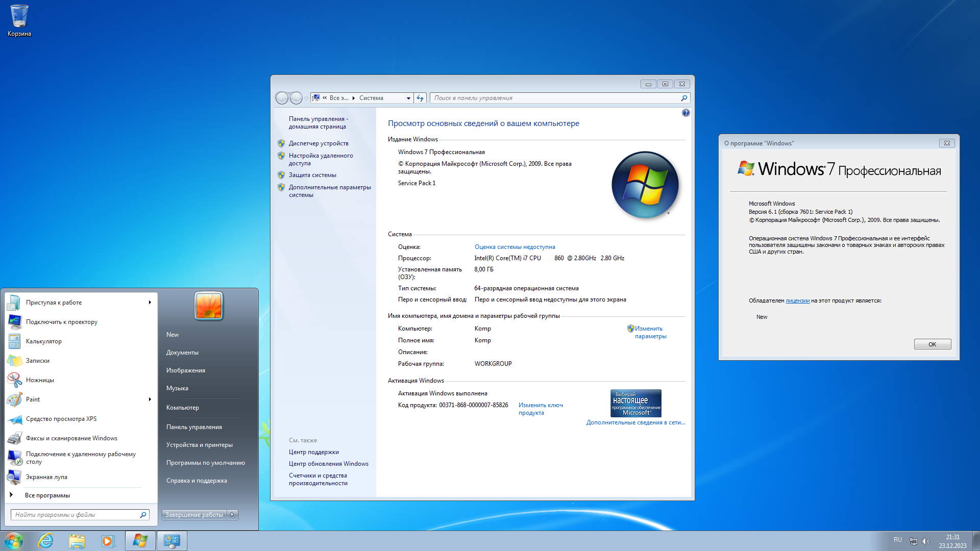This screenshot has height=551, width=980.
Task: Open Калькулятор from the Start menu
Action: pos(44,341)
